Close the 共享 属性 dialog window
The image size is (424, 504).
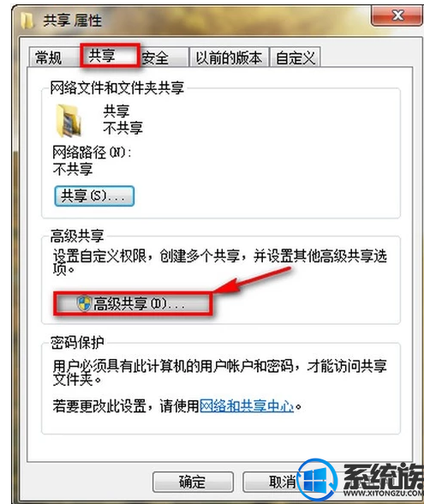(x=397, y=15)
